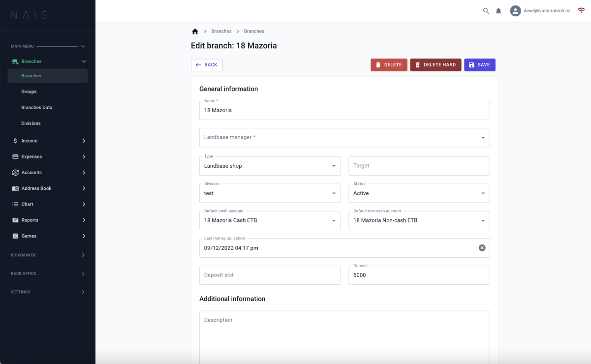Click the user avatar icon
The width and height of the screenshot is (591, 364).
[x=515, y=11]
